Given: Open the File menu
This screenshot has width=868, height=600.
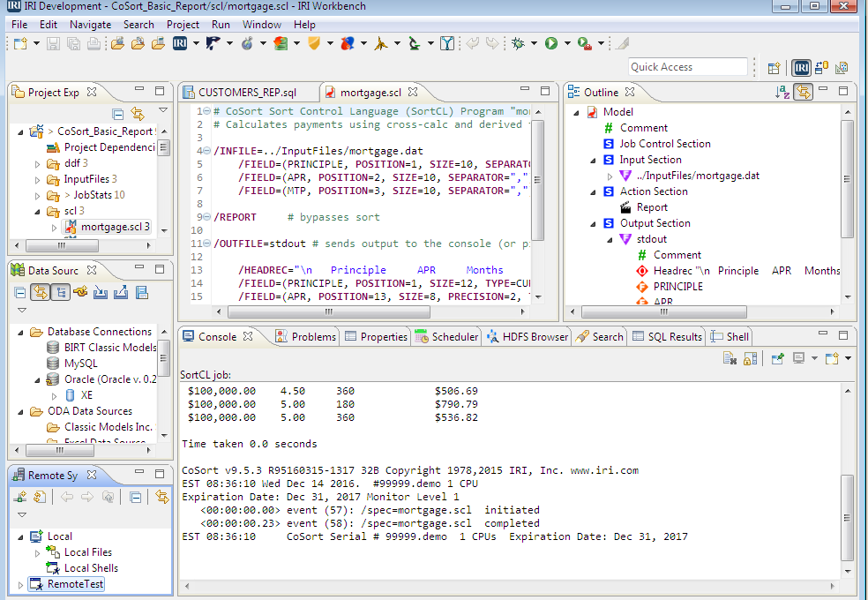Looking at the screenshot, I should pos(19,25).
